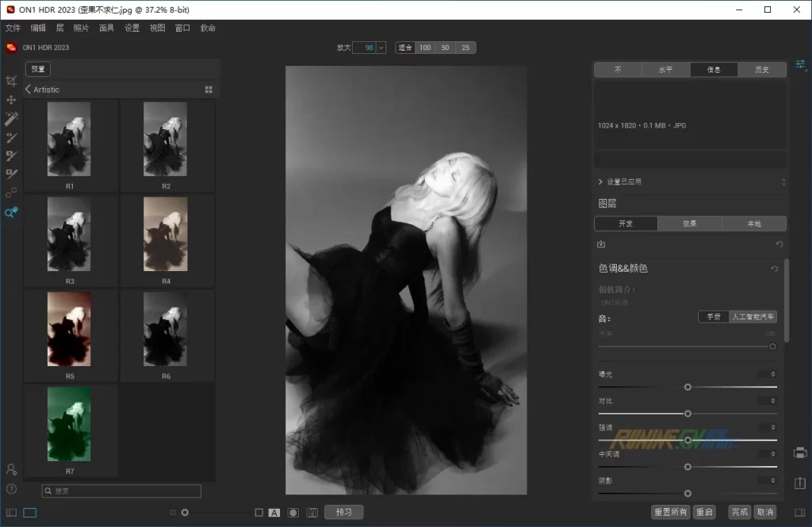Click the 重置所有 reset all button
Viewport: 812px width, 527px height.
(670, 513)
